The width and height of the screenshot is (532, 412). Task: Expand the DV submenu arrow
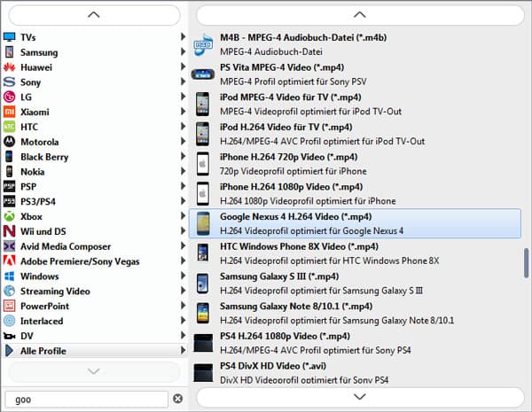[x=183, y=335]
